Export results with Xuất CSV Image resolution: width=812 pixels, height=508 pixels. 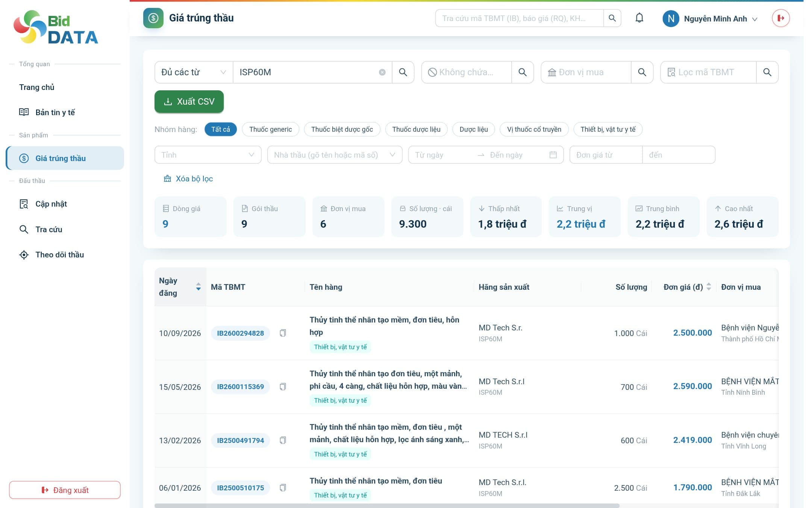click(189, 102)
